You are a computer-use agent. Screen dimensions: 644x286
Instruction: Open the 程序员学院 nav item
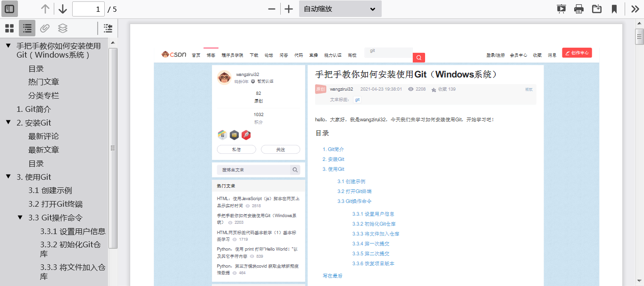point(232,55)
